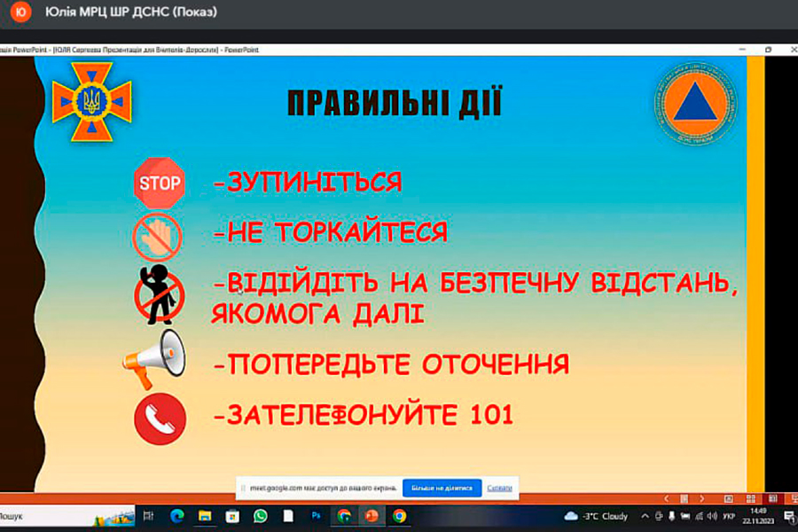Open Task View on the taskbar
This screenshot has height=532, width=798.
tap(149, 516)
